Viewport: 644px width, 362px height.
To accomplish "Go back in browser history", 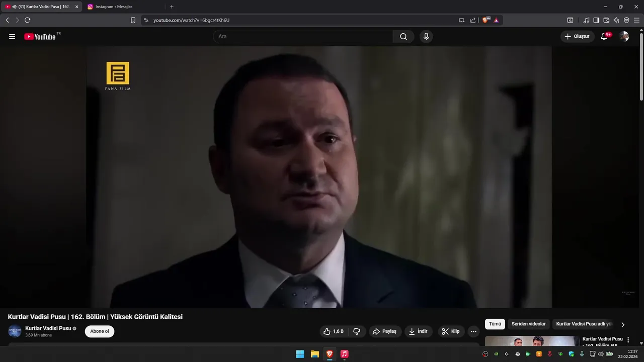I will [x=7, y=20].
